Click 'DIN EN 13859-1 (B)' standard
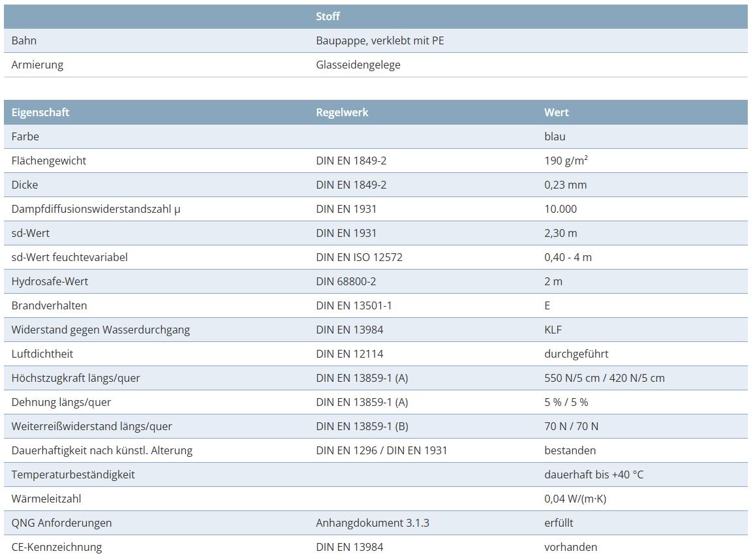The height and width of the screenshot is (560, 753). (x=362, y=426)
